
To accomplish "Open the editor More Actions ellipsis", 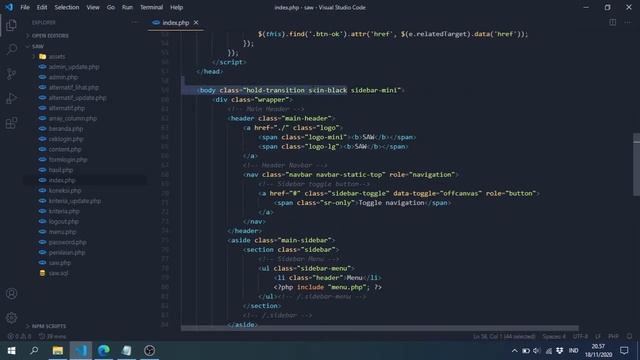I will (628, 22).
